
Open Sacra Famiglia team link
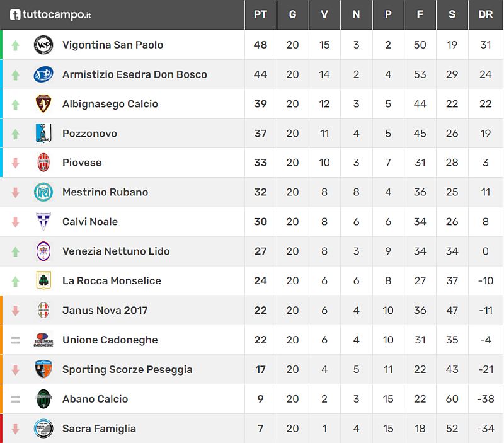pos(99,429)
